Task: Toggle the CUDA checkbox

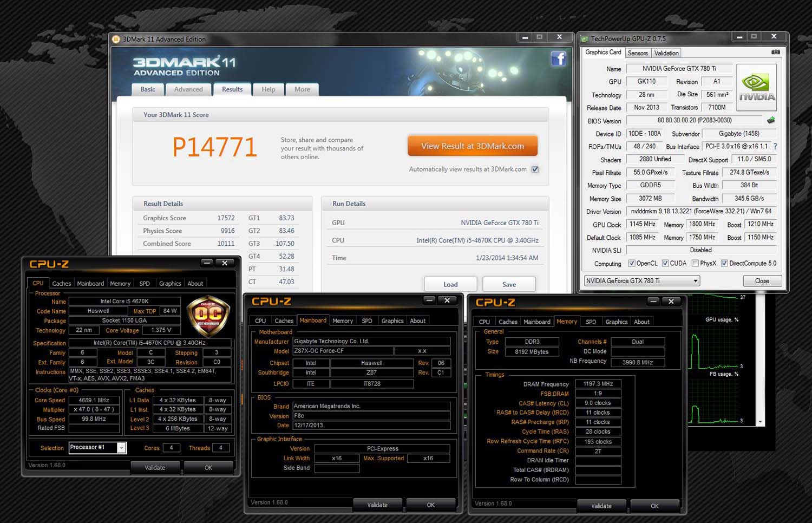Action: (665, 263)
